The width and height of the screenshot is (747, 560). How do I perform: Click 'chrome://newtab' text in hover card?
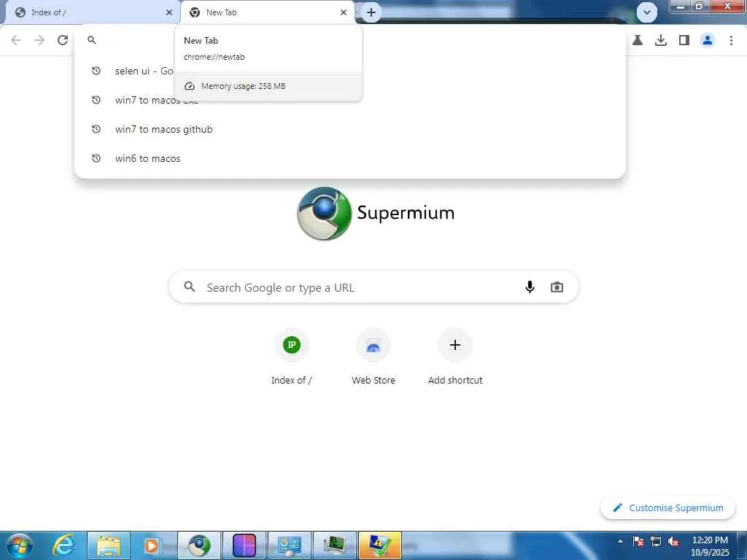tap(214, 57)
